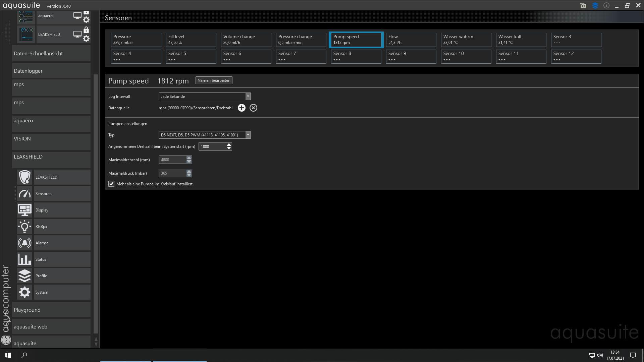The width and height of the screenshot is (644, 362).
Task: Click the 'Namen bearbeiten' button
Action: [x=214, y=80]
